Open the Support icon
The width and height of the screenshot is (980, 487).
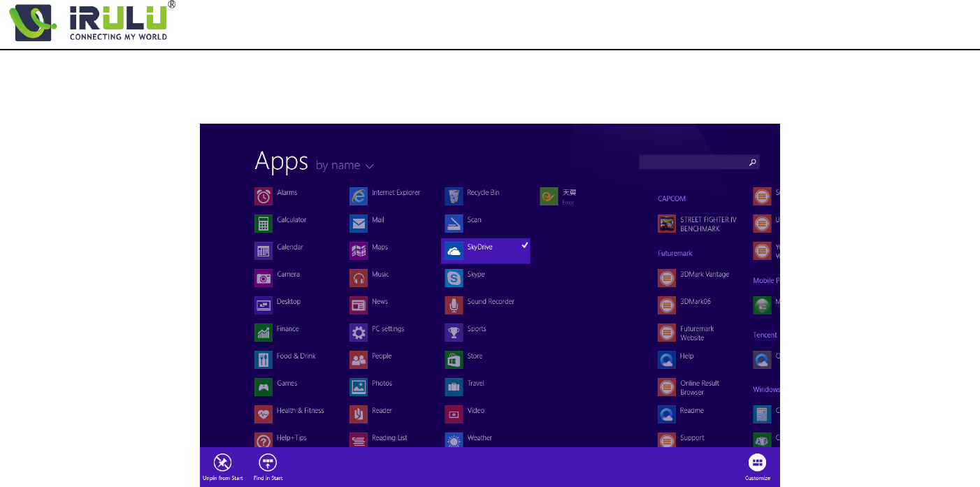click(x=667, y=440)
